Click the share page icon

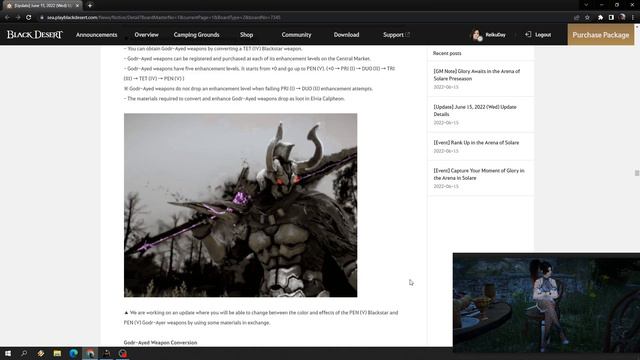pyautogui.click(x=577, y=18)
